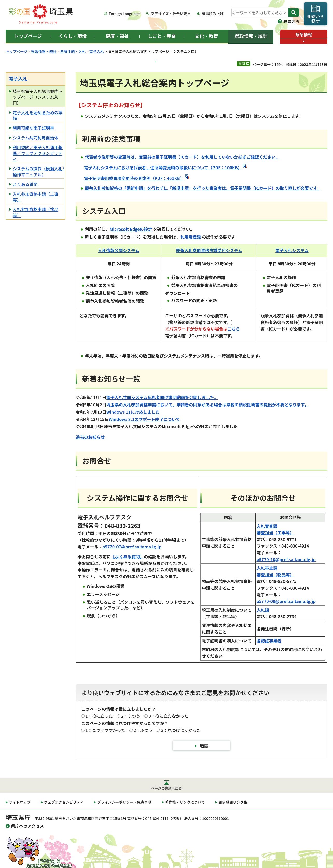Click the 検索方法 question mark help icon

point(280,22)
